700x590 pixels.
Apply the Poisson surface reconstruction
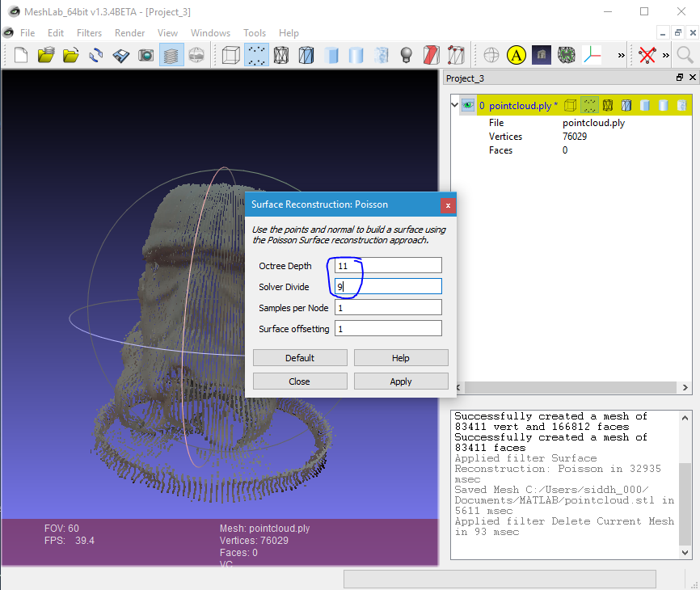coord(401,381)
